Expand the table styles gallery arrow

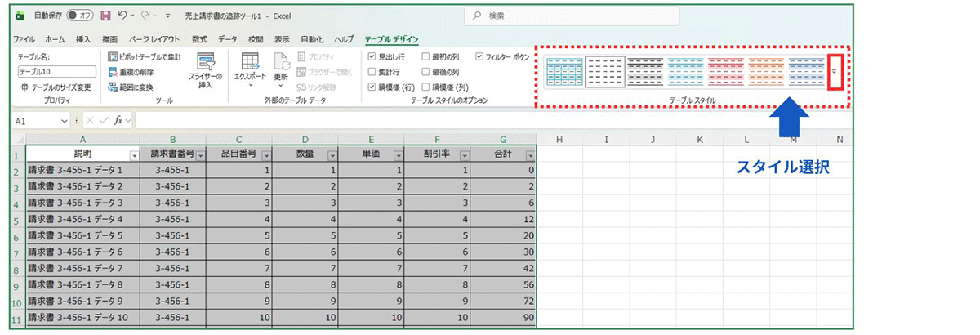coord(834,71)
